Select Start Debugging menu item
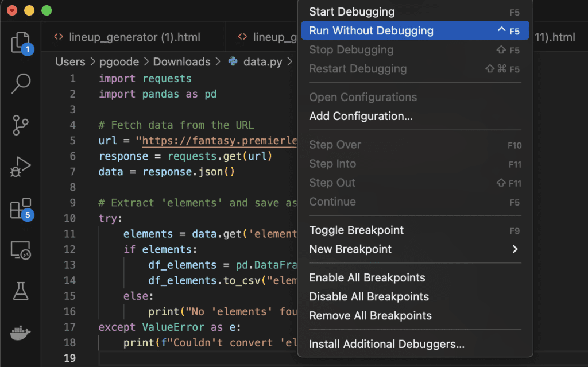This screenshot has width=588, height=367. click(415, 11)
